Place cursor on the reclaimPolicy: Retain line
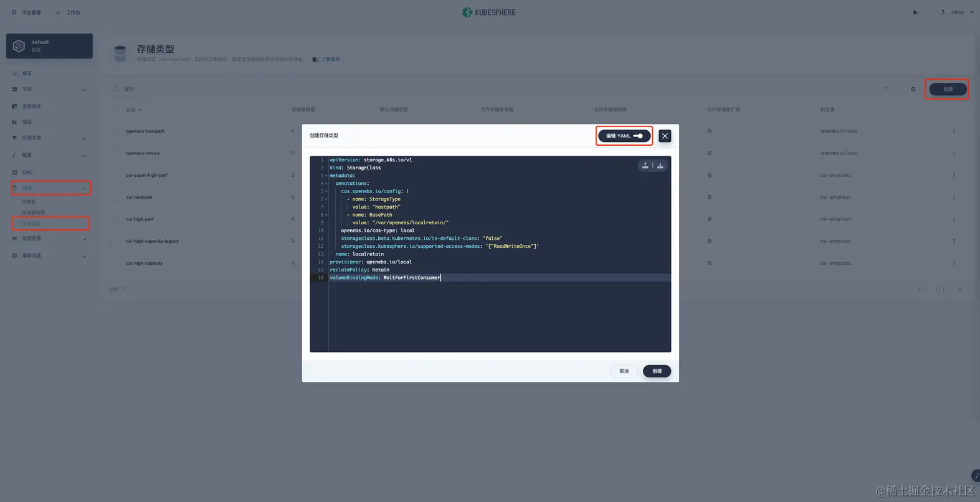The width and height of the screenshot is (980, 502). coord(359,270)
